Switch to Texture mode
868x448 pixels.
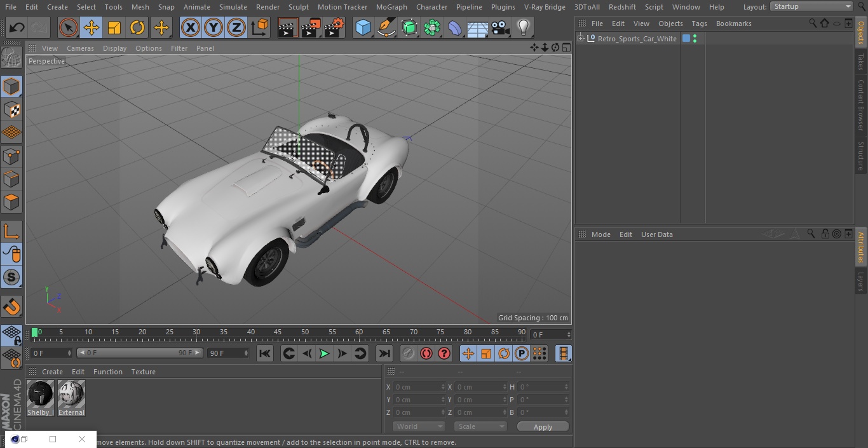pyautogui.click(x=11, y=109)
